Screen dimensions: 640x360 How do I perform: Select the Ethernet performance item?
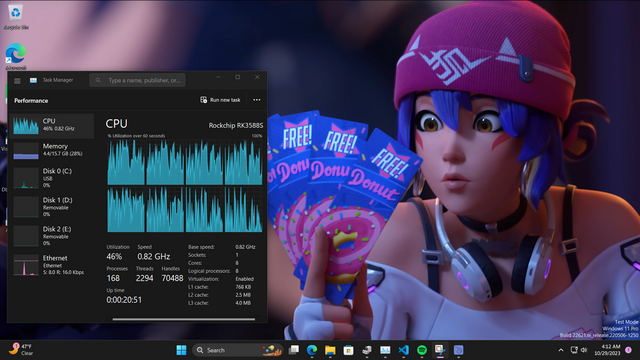(x=52, y=265)
